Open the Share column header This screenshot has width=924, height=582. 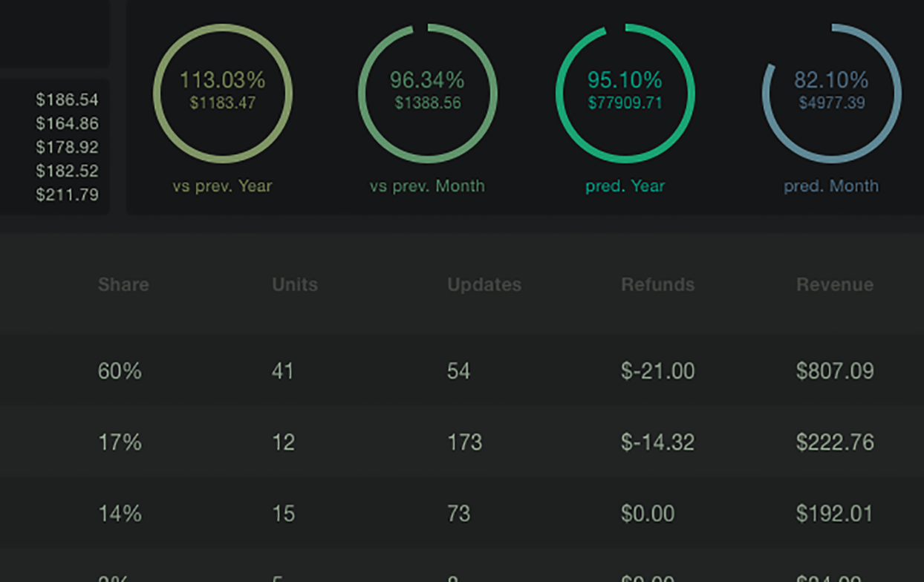tap(123, 284)
